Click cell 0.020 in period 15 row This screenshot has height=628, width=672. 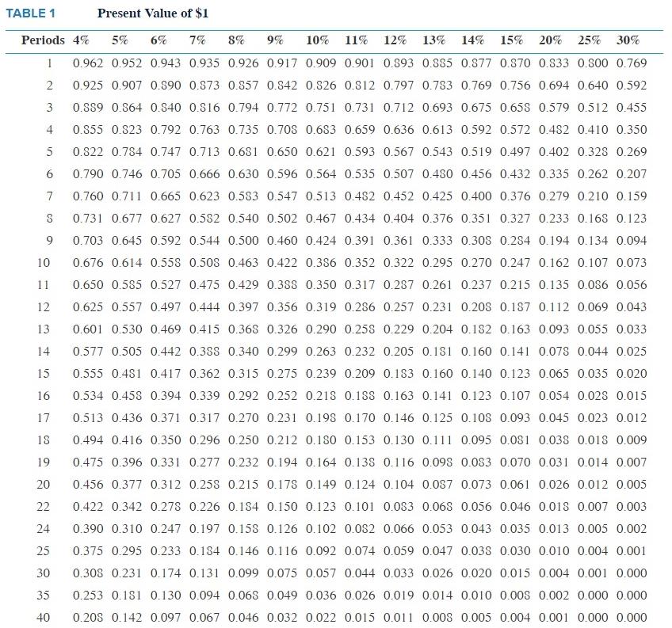click(x=632, y=374)
